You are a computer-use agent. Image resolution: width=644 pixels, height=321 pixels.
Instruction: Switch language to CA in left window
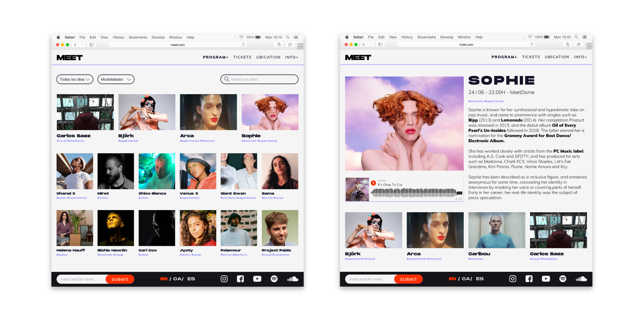pyautogui.click(x=178, y=279)
